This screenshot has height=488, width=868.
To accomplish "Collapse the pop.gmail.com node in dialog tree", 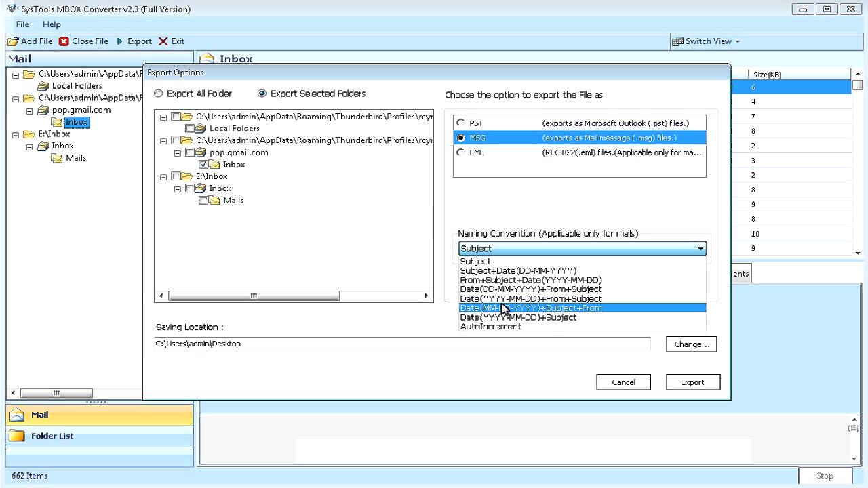I will pos(178,152).
